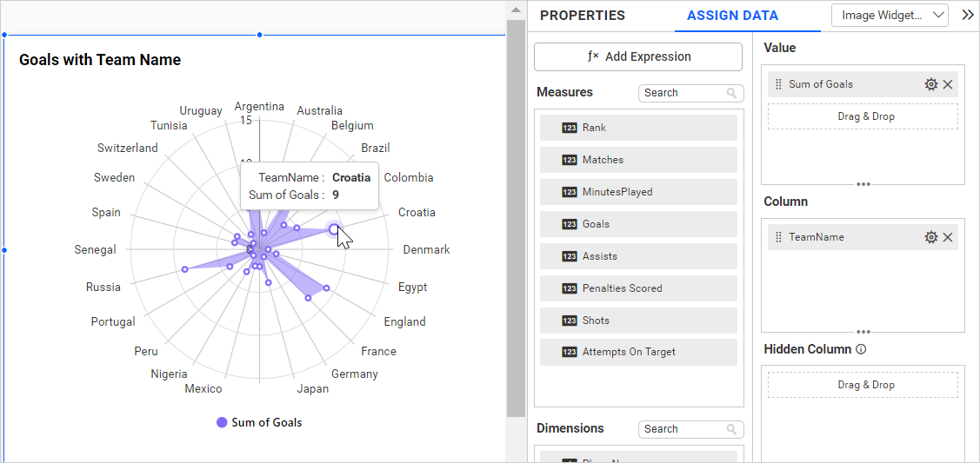Open settings gear for TeamName column

pos(931,237)
